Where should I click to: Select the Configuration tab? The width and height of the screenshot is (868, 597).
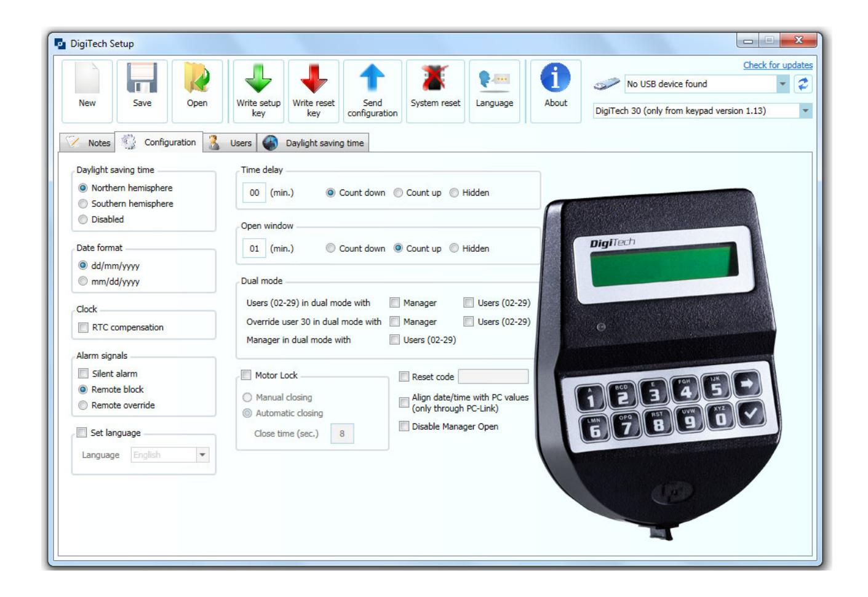point(160,142)
